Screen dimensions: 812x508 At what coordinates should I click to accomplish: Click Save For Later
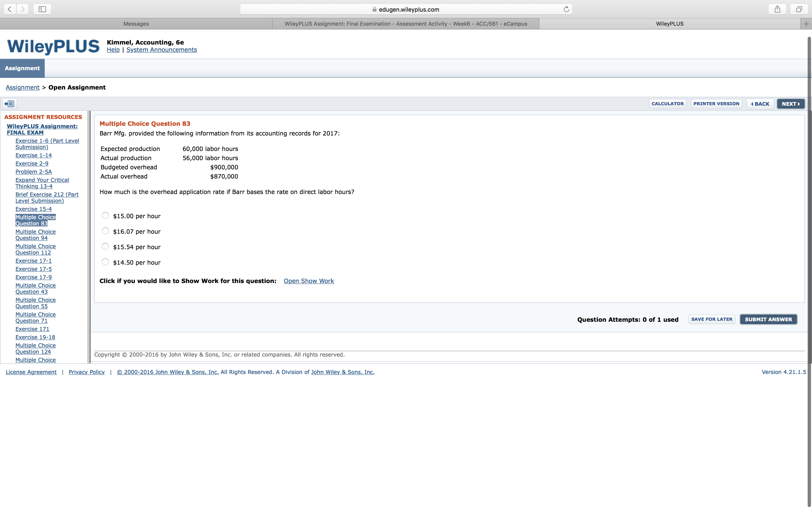(x=712, y=319)
